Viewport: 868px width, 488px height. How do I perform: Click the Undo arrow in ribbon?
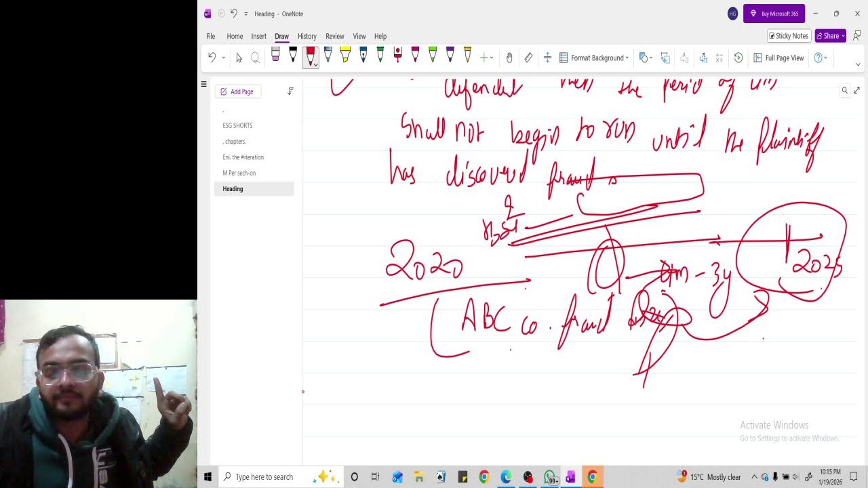[212, 58]
